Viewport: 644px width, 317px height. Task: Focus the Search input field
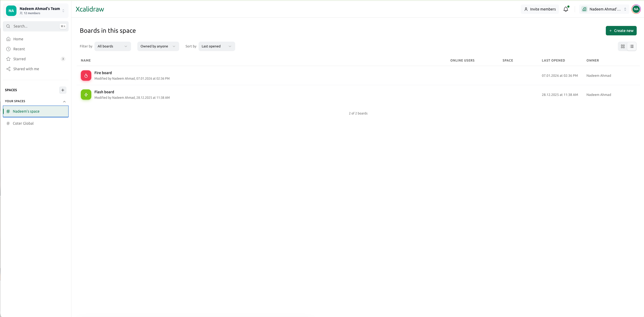(x=36, y=26)
